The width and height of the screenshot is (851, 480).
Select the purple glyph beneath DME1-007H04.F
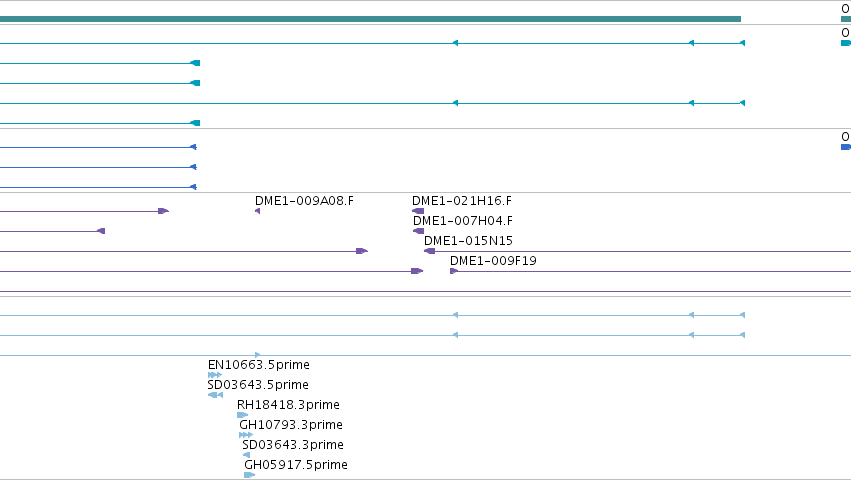click(418, 231)
